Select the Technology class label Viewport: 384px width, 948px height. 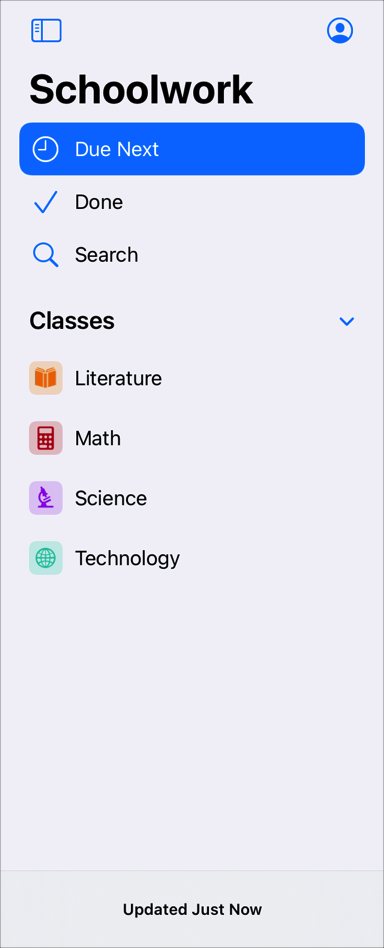(127, 559)
